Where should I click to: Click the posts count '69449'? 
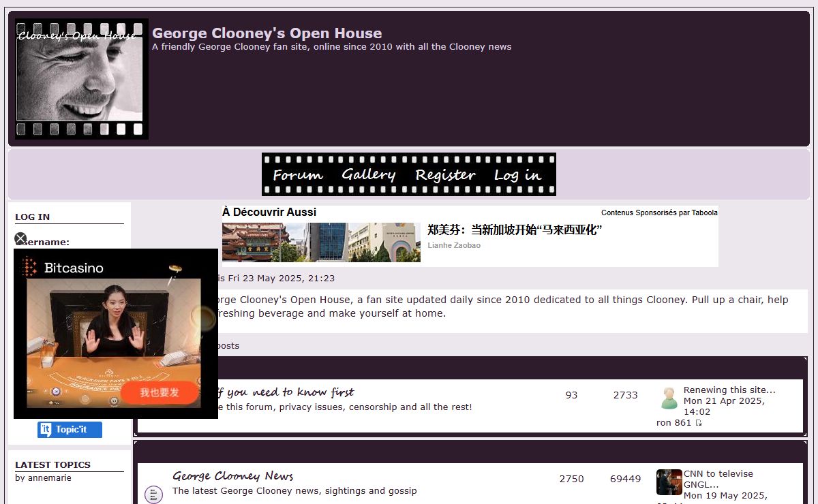click(625, 479)
